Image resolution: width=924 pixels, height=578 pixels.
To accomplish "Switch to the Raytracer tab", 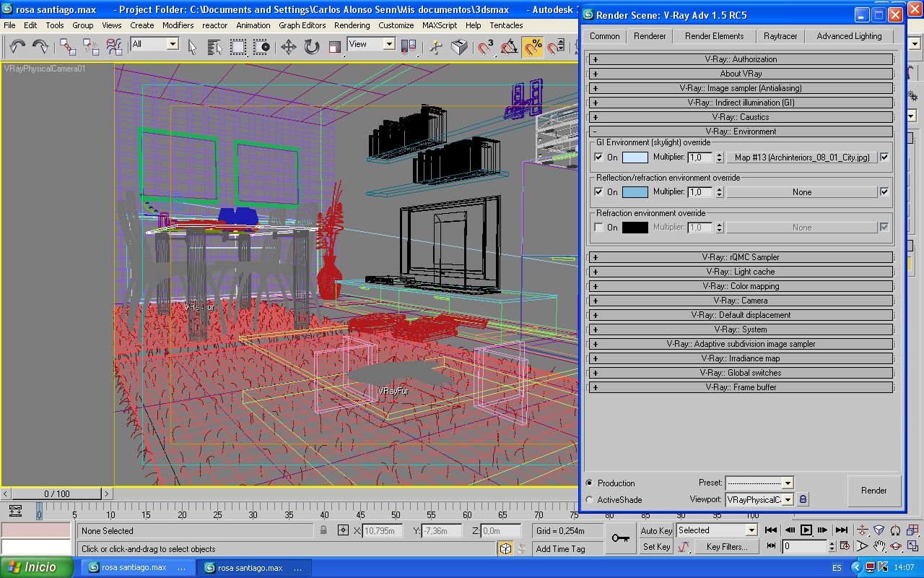I will point(780,36).
